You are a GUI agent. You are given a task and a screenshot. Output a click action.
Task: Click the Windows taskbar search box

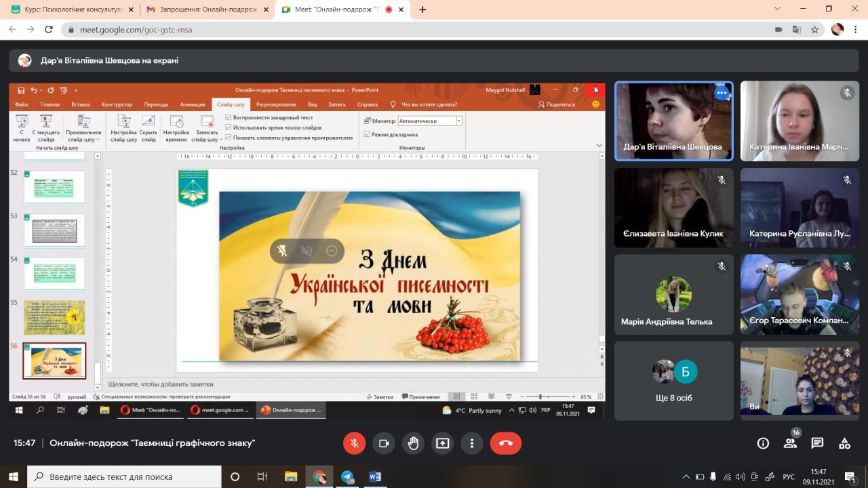pos(125,476)
